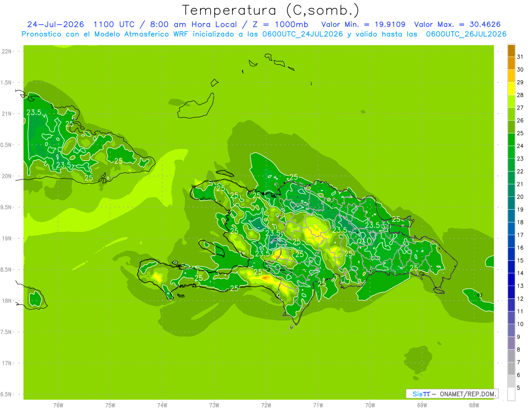Click the "14" color bar label
Viewport: 532px width, 411px height.
click(520, 273)
